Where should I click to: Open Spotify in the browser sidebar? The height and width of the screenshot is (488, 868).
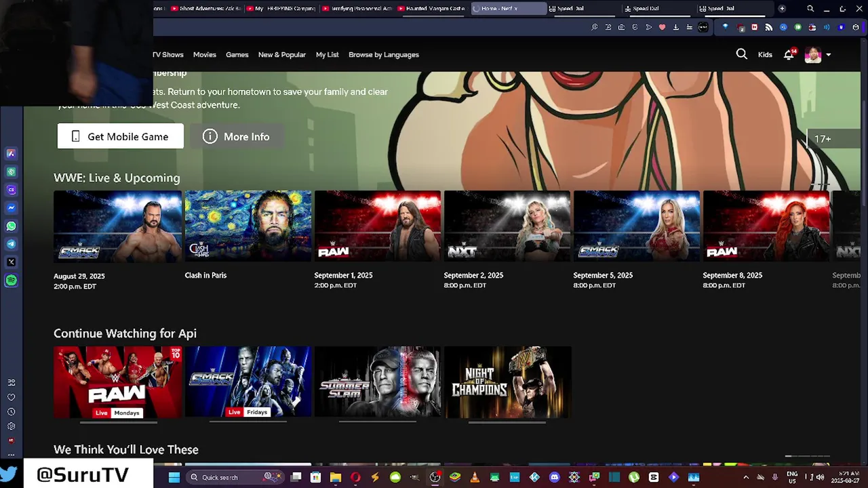pos(11,280)
